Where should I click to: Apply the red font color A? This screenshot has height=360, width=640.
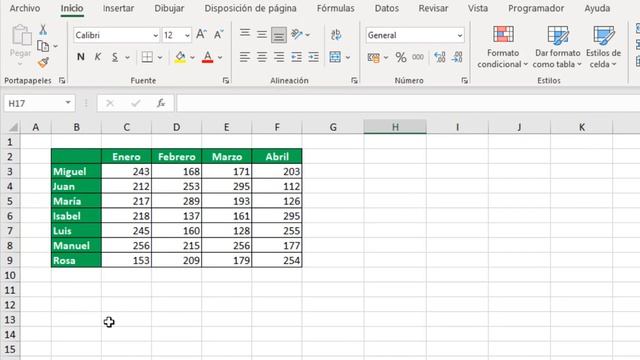(208, 57)
